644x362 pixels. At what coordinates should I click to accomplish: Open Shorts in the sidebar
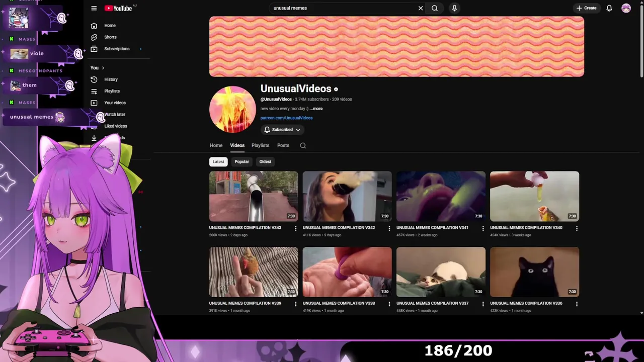click(110, 37)
